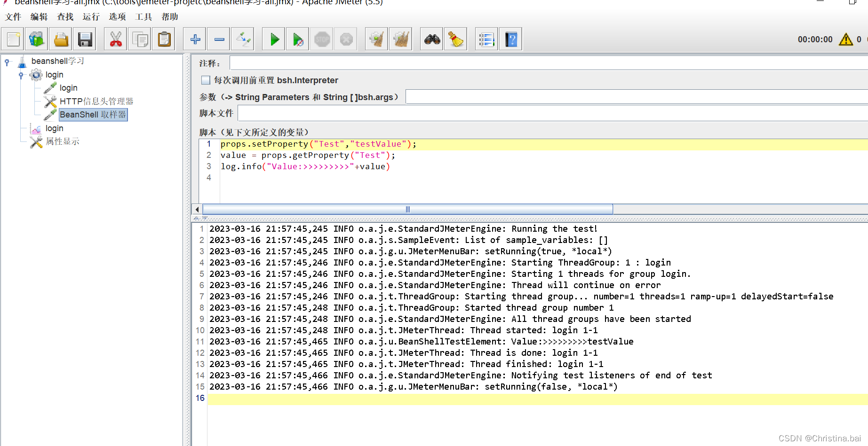Start the test with the green play icon
Image resolution: width=868 pixels, height=446 pixels.
coord(273,39)
